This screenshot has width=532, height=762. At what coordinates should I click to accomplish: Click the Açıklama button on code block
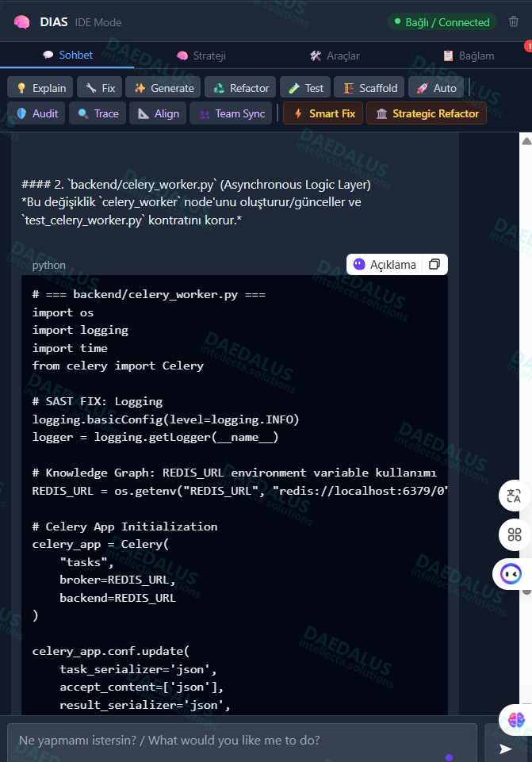coord(385,264)
